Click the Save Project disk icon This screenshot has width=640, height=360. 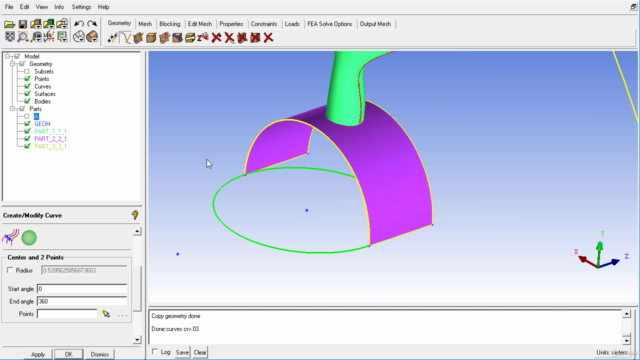(x=23, y=24)
